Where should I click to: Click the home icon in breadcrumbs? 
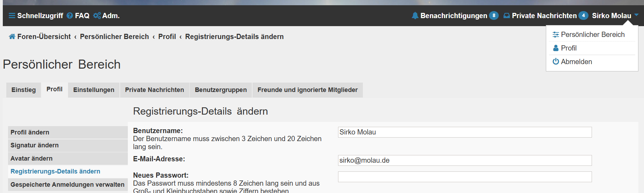(x=12, y=37)
